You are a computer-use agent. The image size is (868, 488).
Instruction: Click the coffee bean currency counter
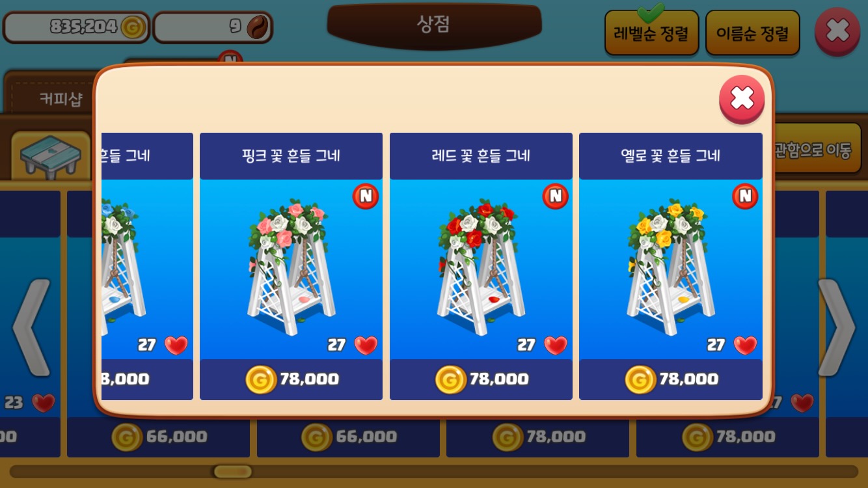point(213,27)
